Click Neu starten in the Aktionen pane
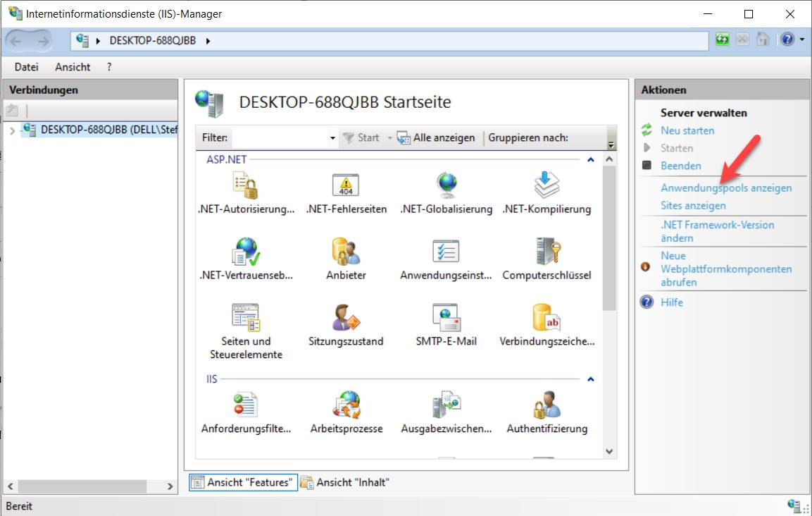This screenshot has height=516, width=812. [687, 130]
